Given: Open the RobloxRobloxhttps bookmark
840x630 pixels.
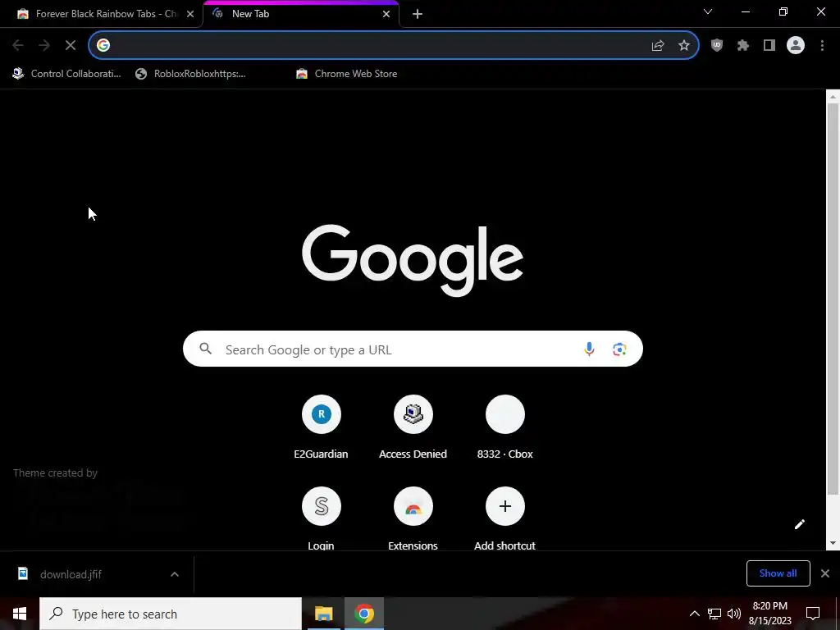Looking at the screenshot, I should click(x=190, y=74).
